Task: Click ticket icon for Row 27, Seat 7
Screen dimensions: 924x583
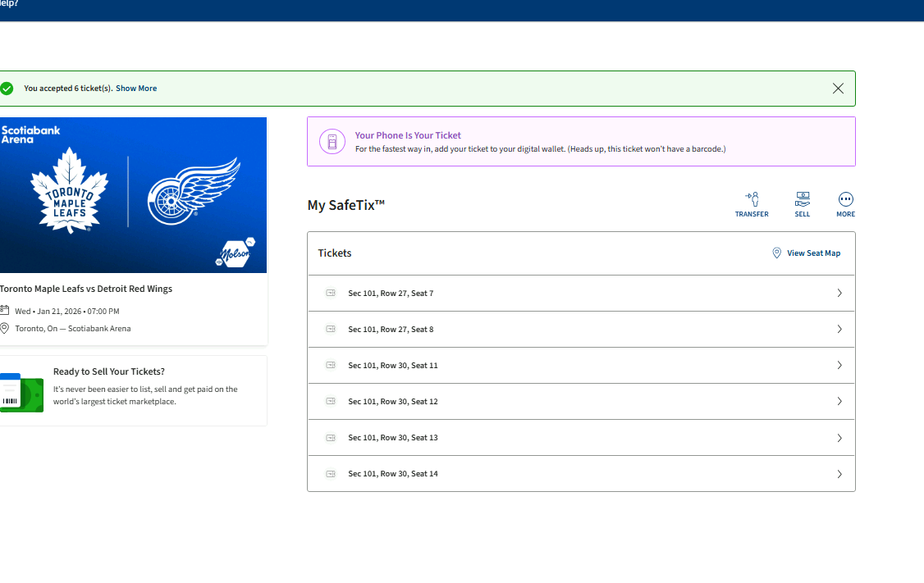Action: coord(332,293)
